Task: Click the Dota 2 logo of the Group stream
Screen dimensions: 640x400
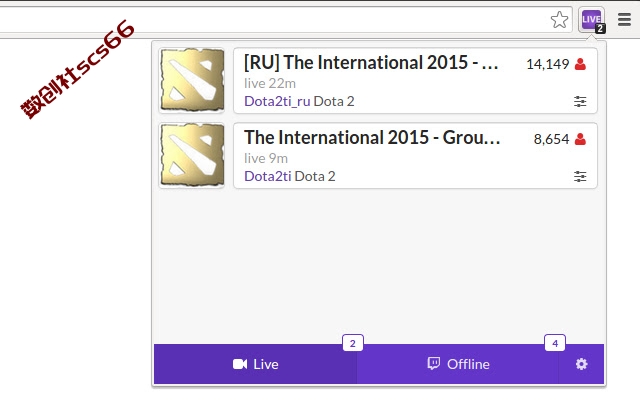Action: (192, 155)
